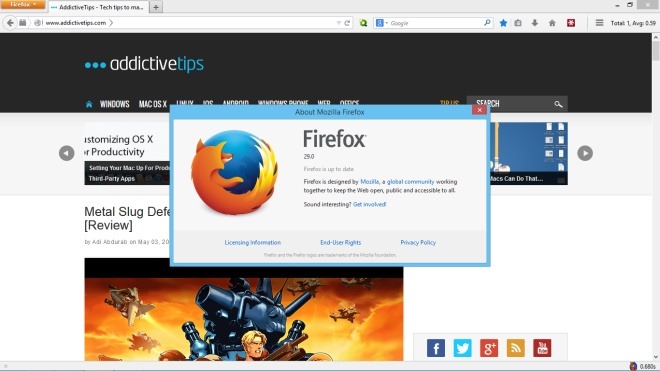The height and width of the screenshot is (371, 660).
Task: Click the version number 29.0 text
Action: pyautogui.click(x=309, y=156)
